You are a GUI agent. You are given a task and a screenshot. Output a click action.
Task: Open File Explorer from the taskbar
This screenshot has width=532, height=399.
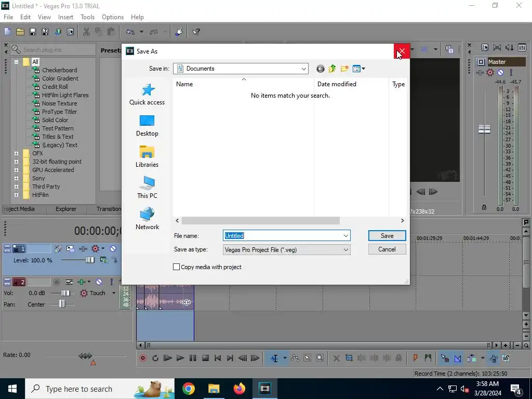coord(214,389)
